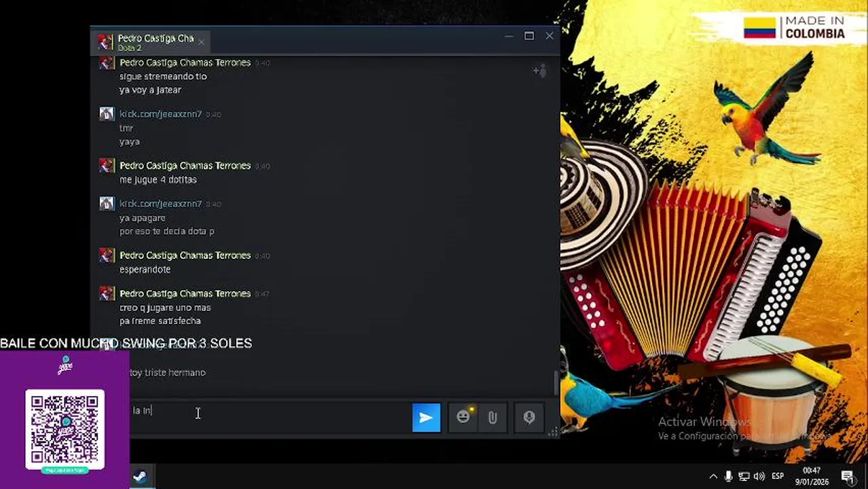868x489 pixels.
Task: Click Pedro's name above 'esperandote'
Action: (x=185, y=255)
